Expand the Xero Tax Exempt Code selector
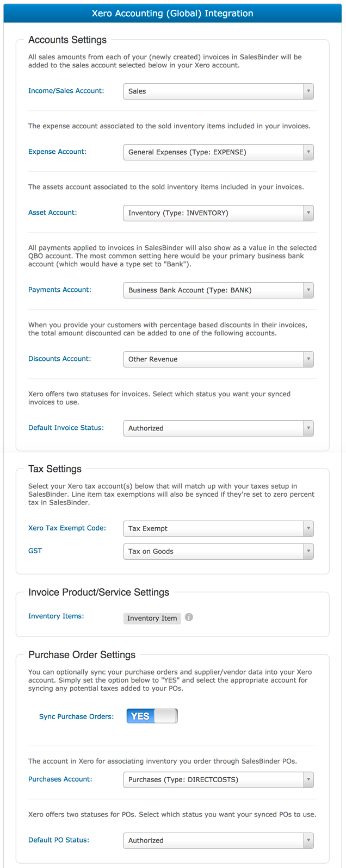Viewport: 346px width, 868px height. [x=308, y=528]
